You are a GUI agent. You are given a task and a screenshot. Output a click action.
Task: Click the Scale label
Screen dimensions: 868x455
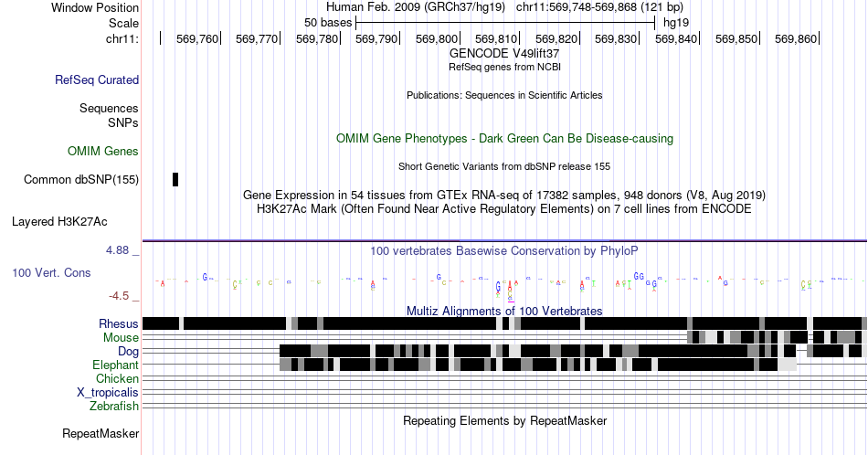pyautogui.click(x=123, y=23)
